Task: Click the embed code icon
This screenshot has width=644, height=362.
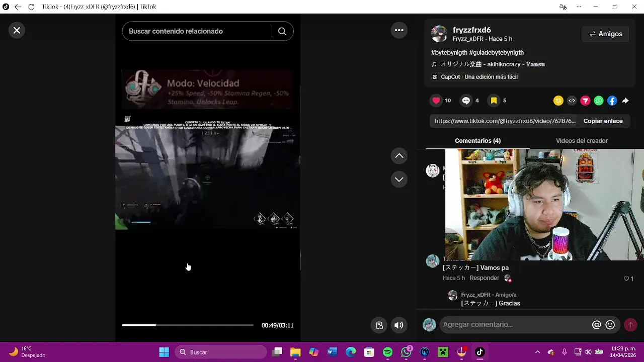Action: tap(572, 101)
